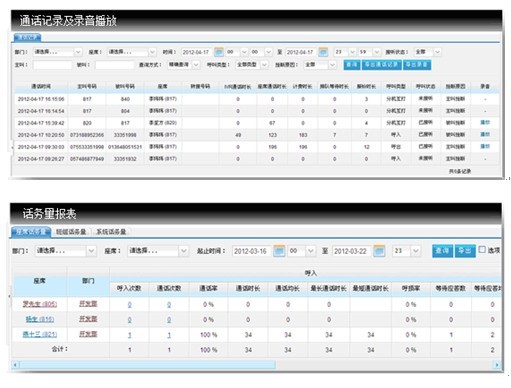Image resolution: width=511 pixels, height=388 pixels.
Task: Open calendar icon next to 2012-03-16
Action: pos(279,251)
